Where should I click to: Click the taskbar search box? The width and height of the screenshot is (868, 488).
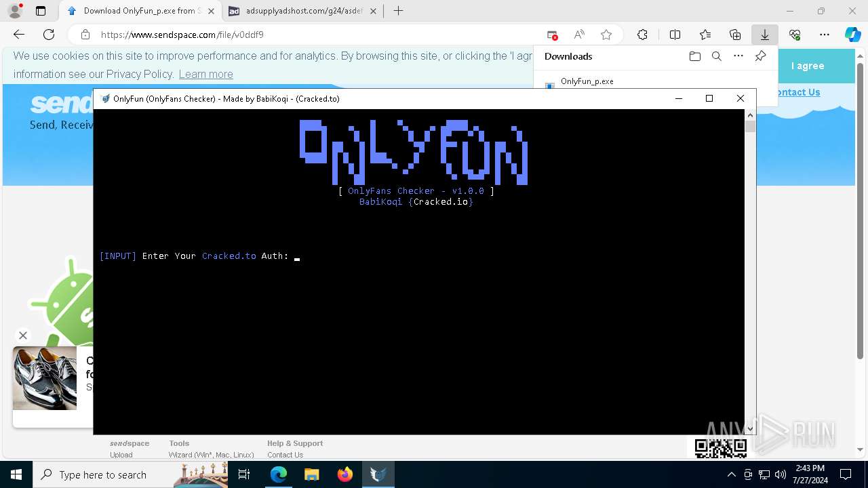130,474
